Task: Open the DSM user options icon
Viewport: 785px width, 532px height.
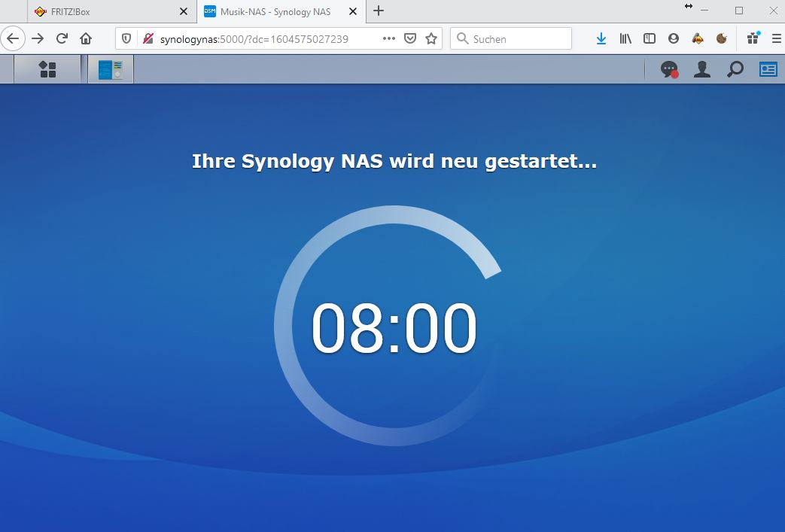Action: click(702, 69)
